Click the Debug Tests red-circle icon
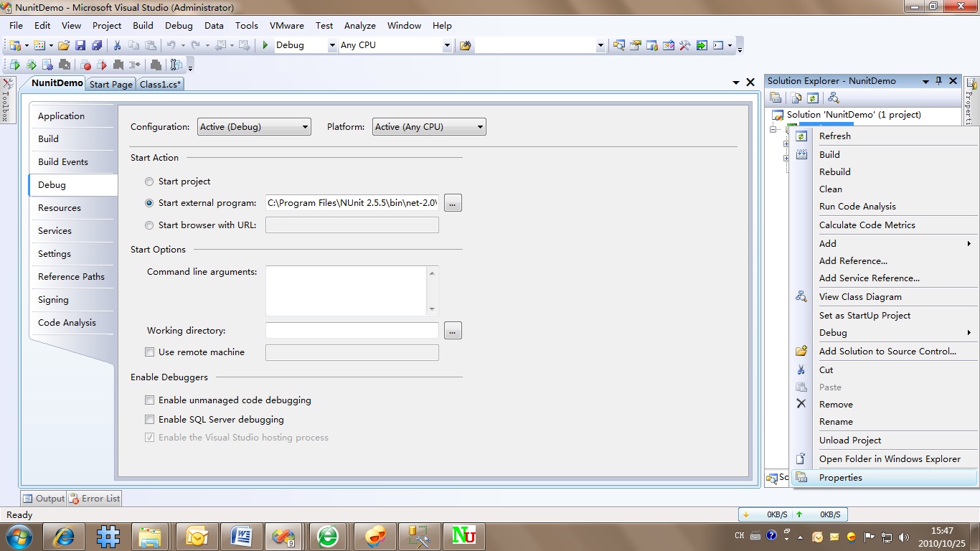This screenshot has height=551, width=980. (85, 65)
